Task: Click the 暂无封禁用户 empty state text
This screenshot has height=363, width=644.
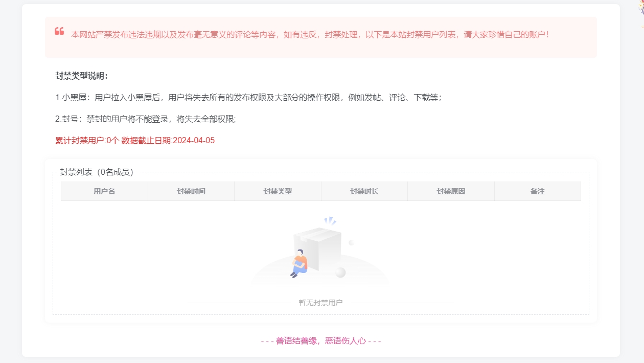Action: coord(321,302)
